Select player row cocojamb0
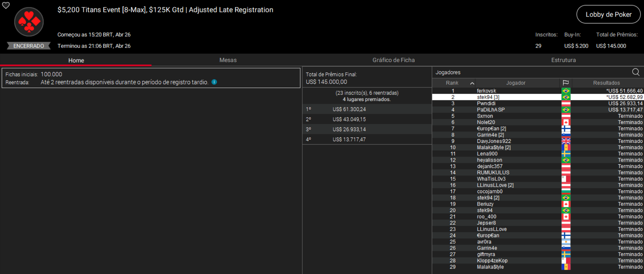The width and height of the screenshot is (644, 274). pyautogui.click(x=538, y=191)
